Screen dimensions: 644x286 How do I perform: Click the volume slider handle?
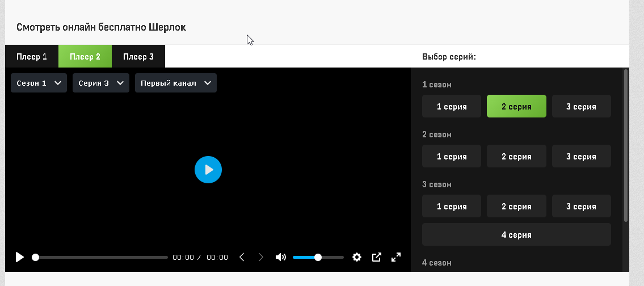[x=318, y=257]
